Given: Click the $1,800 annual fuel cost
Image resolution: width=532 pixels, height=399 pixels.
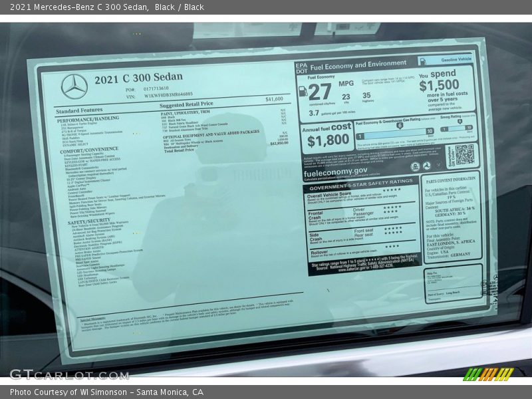Looking at the screenshot, I should point(328,140).
